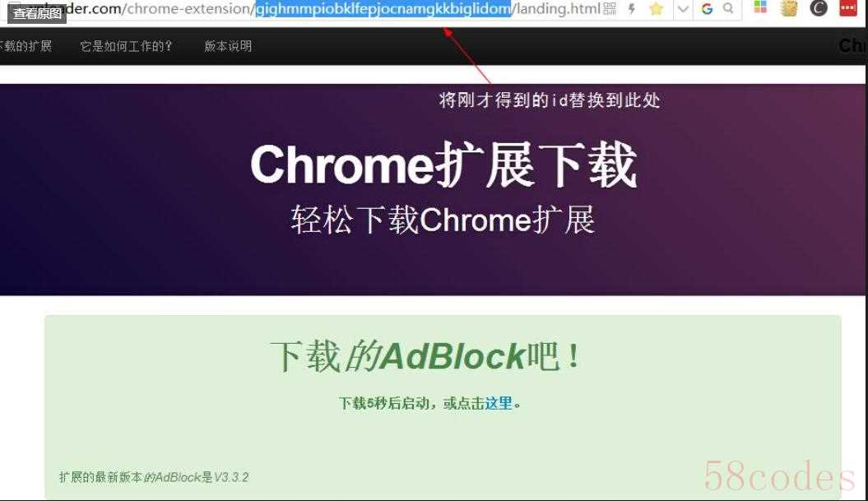Viewport: 868px width, 501px height.
Task: Click the yellow notepad extension icon
Action: click(x=789, y=7)
